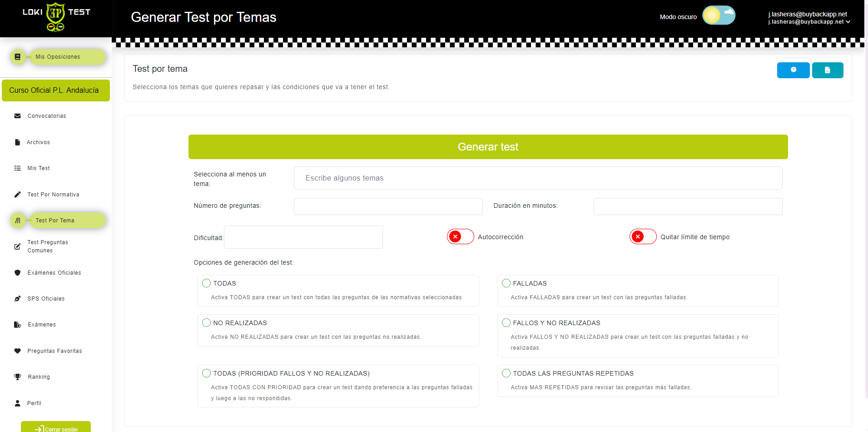The height and width of the screenshot is (432, 868).
Task: Open Convocatorias via the envelope icon
Action: [17, 116]
